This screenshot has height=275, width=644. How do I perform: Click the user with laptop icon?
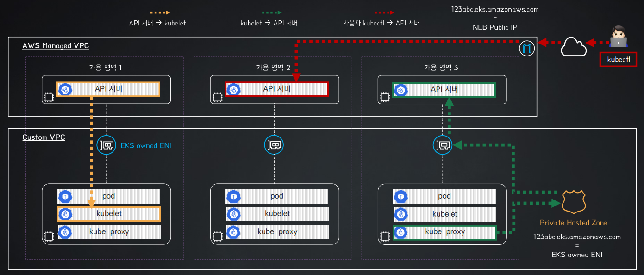618,37
